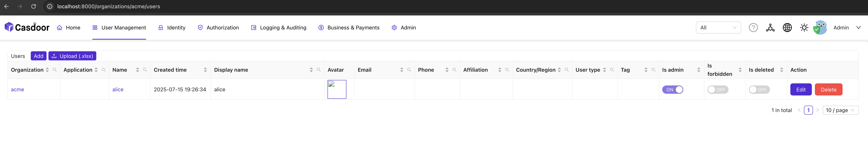868x149 pixels.
Task: Turn off Is admin for alice
Action: (672, 90)
